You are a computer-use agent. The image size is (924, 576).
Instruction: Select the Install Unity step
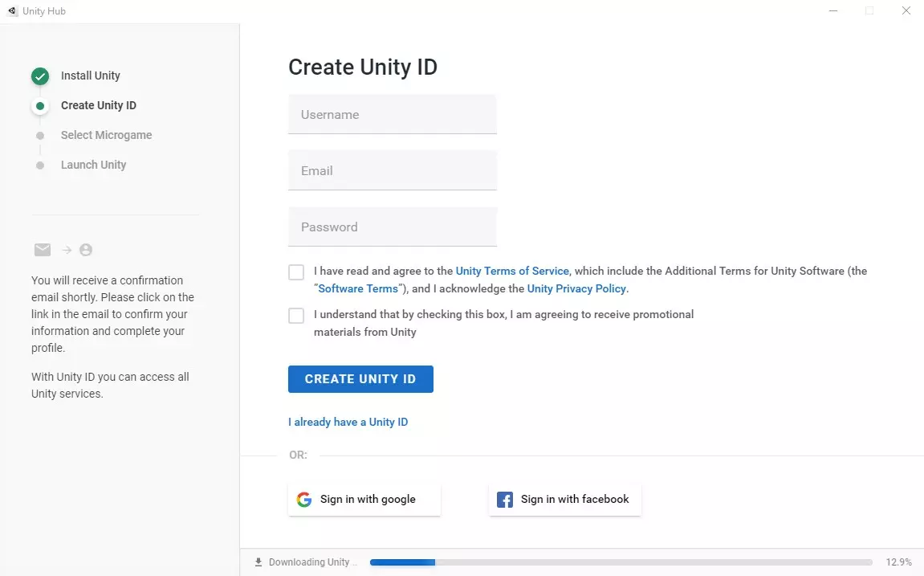(x=91, y=76)
